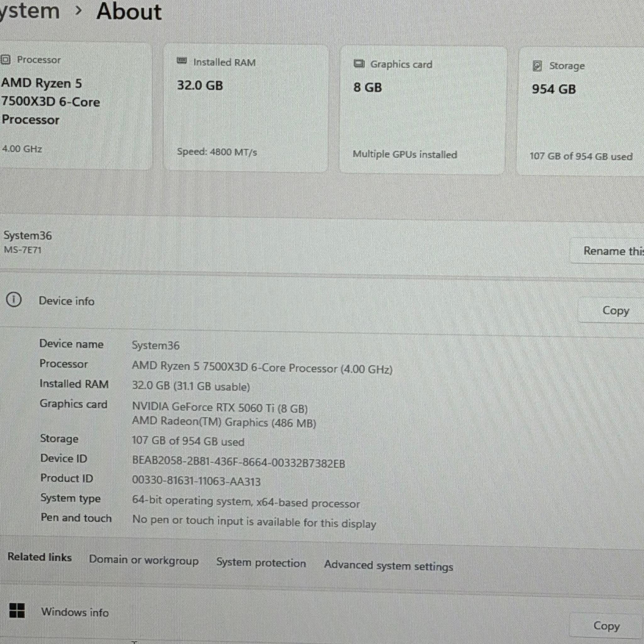The height and width of the screenshot is (644, 644).
Task: Click the Windows logo beside Windows info
Action: click(x=17, y=610)
